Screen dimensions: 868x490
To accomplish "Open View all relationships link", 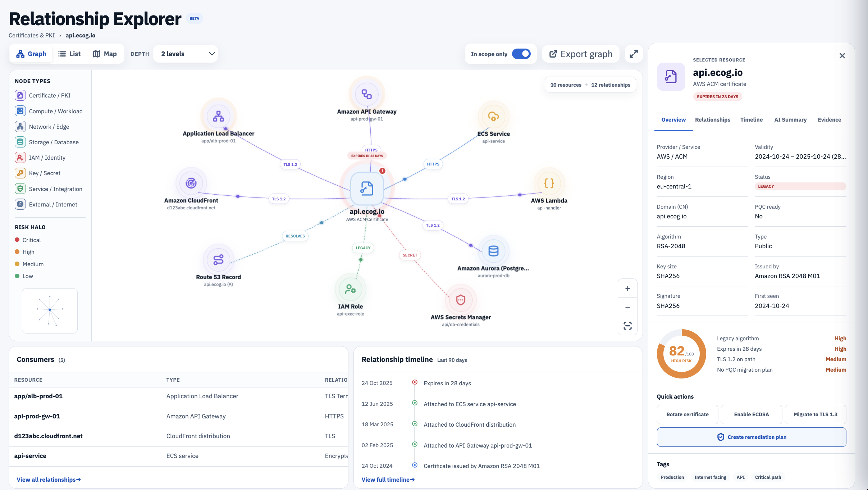I will (x=49, y=480).
